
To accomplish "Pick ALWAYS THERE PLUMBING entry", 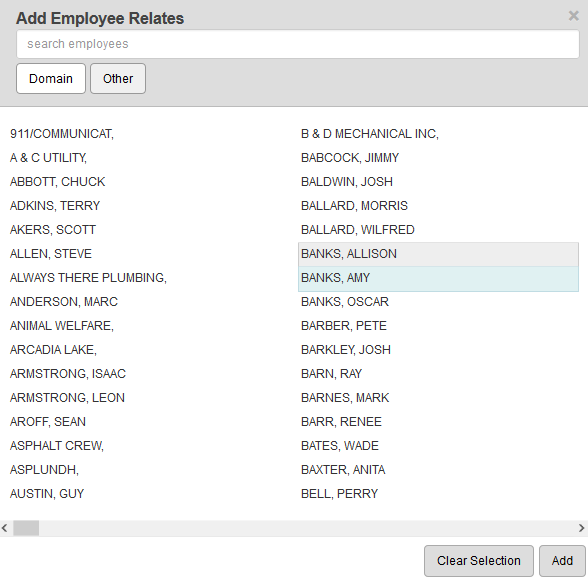I will 88,278.
